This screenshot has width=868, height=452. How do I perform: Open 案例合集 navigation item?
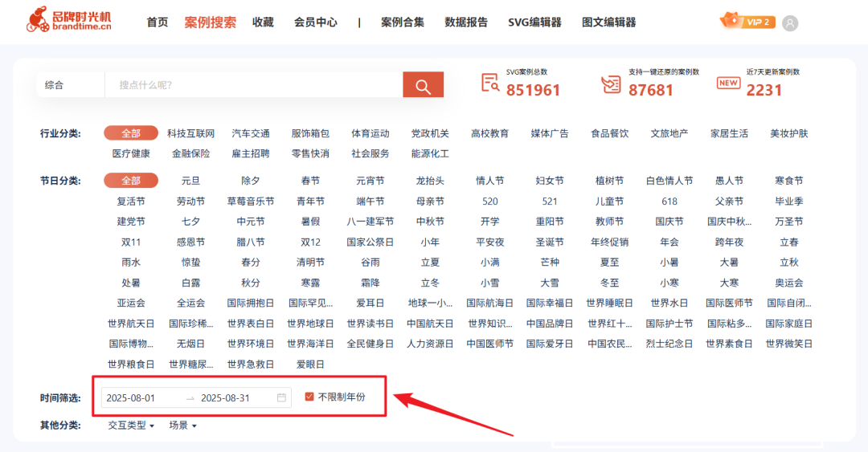(403, 22)
